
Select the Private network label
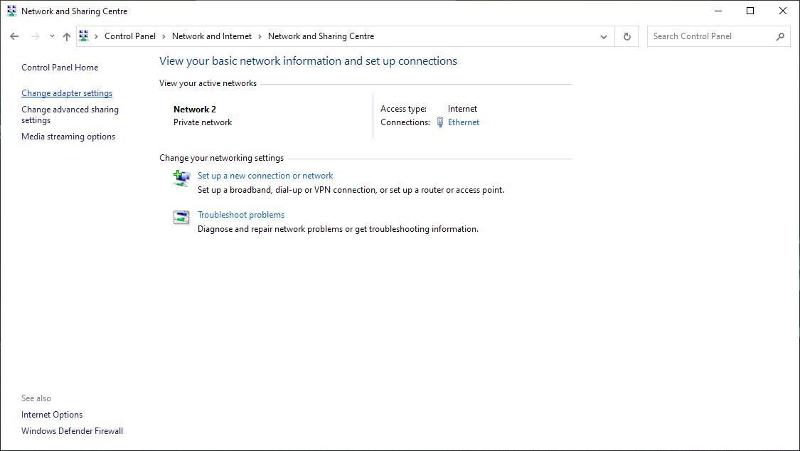[203, 122]
